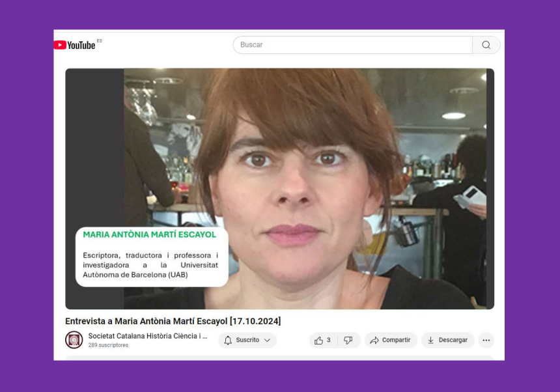Open Societat Catalana Història Ciència channel name

click(148, 337)
